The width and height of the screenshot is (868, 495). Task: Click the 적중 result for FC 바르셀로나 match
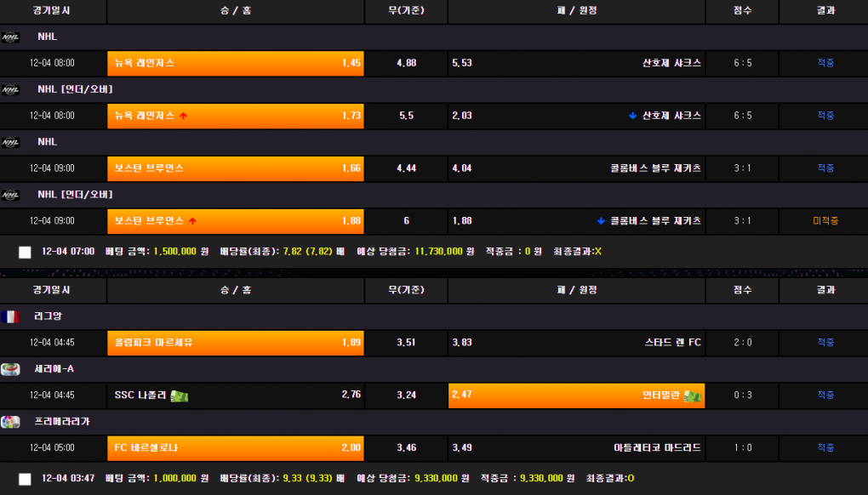point(825,448)
